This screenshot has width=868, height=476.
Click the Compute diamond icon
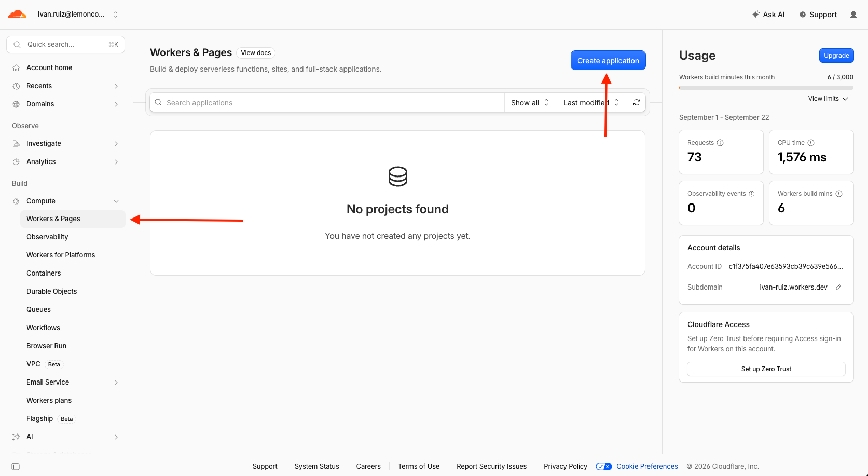click(16, 201)
